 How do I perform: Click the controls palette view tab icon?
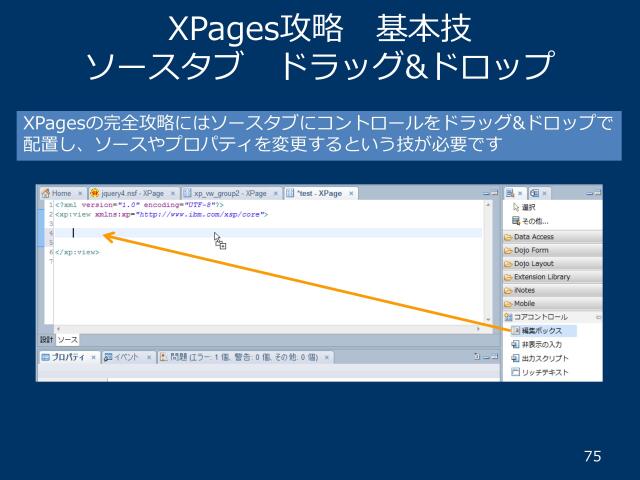(510, 192)
